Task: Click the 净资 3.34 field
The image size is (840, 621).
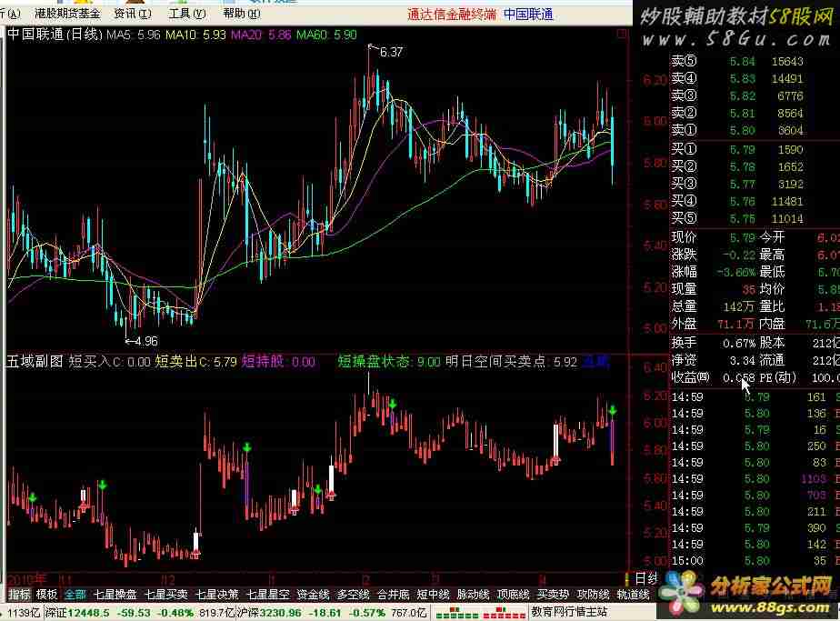Action: 714,359
